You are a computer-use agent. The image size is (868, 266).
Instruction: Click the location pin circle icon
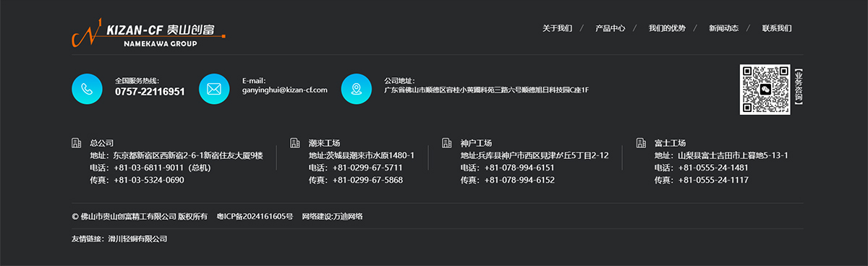[356, 89]
